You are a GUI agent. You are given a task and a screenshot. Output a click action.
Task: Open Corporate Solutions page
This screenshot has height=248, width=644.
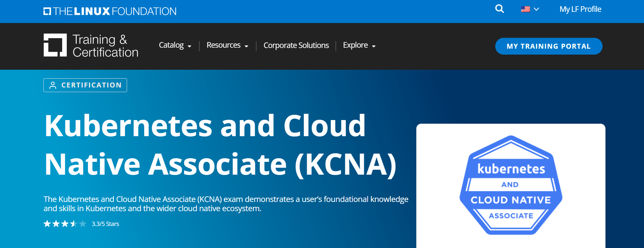[x=296, y=45]
